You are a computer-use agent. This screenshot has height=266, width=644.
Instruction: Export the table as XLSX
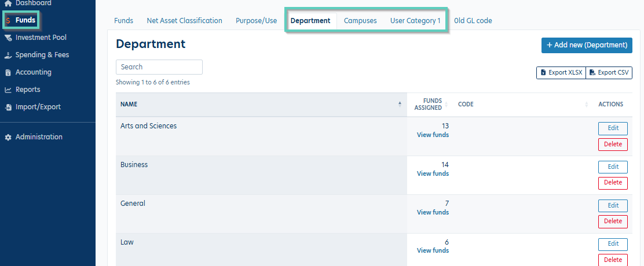point(561,72)
